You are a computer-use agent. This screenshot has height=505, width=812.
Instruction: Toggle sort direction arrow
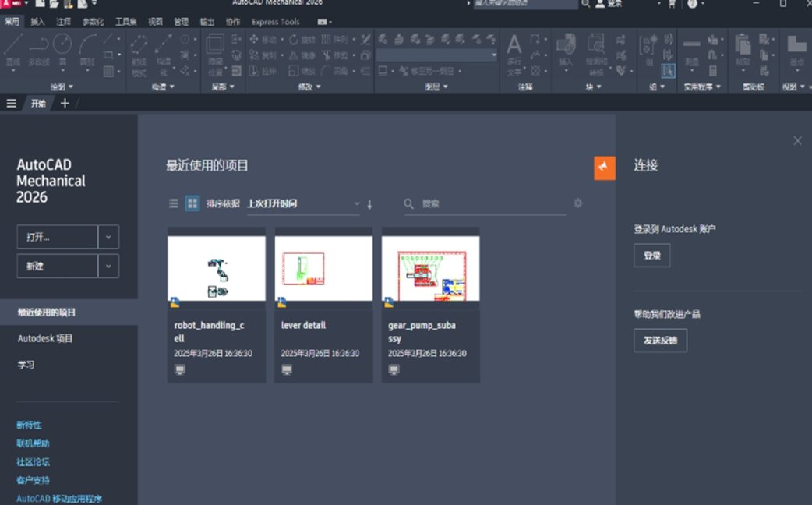[x=369, y=204]
